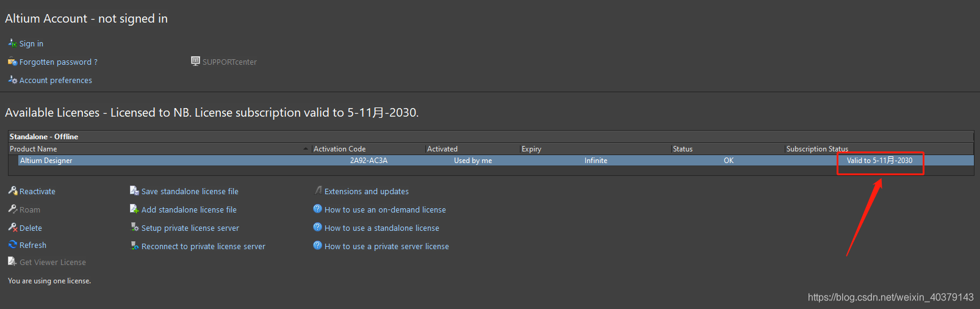Screen dimensions: 980x309
Task: Click Save standalone license file icon
Action: tap(134, 191)
